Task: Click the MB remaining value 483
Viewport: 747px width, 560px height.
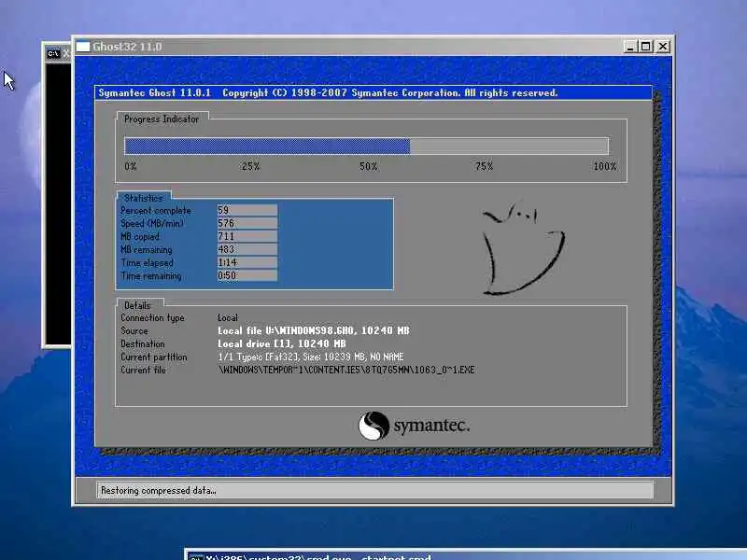Action: point(247,249)
